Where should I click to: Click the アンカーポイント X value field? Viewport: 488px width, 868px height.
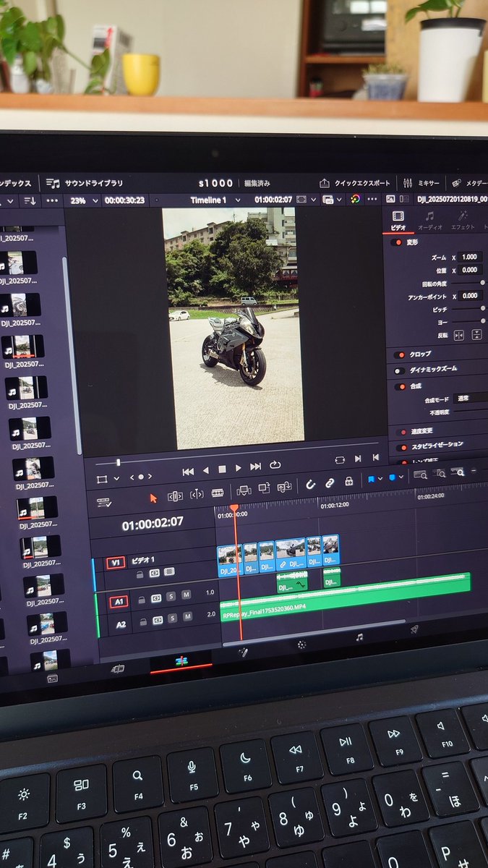click(471, 296)
